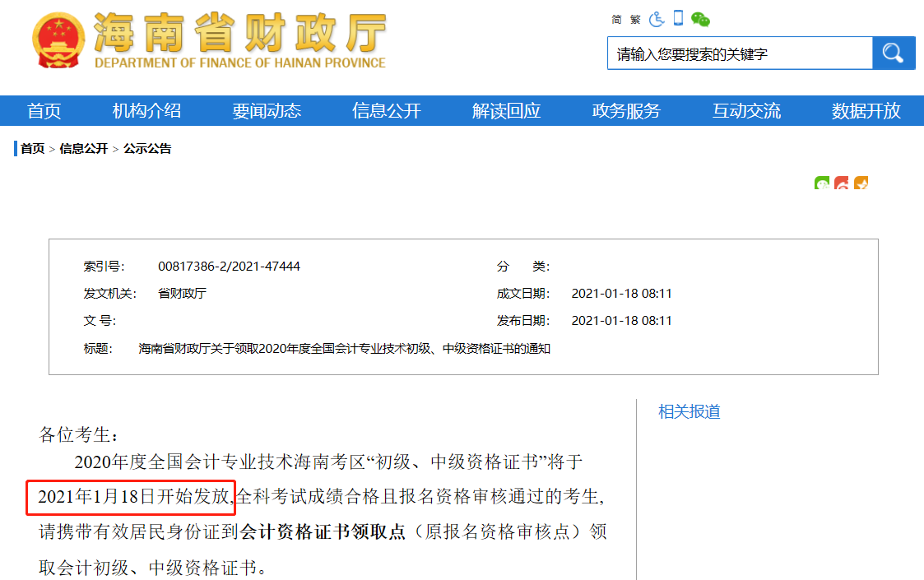924x580 pixels.
Task: Click the 海南省财政厅 site title
Action: tap(239, 33)
